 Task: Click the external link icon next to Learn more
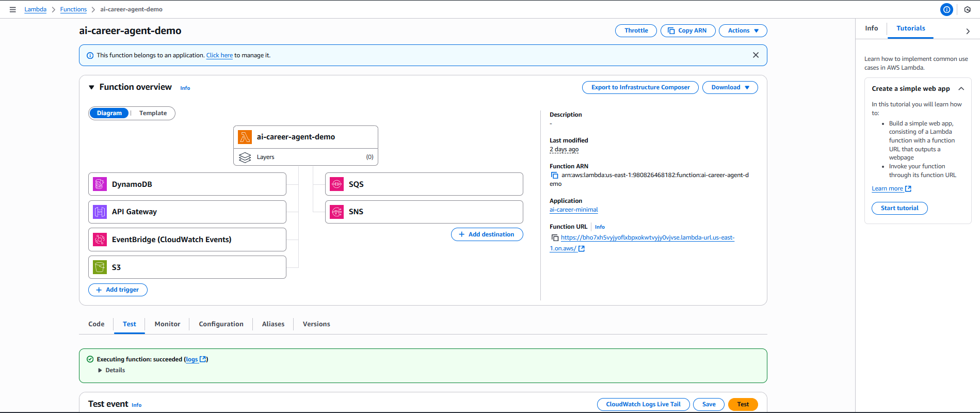point(908,189)
